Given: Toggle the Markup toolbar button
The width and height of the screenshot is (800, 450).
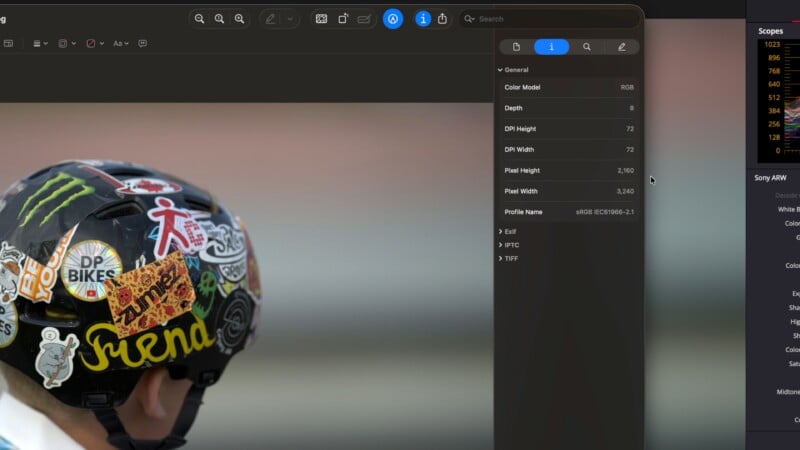Looking at the screenshot, I should 393,19.
